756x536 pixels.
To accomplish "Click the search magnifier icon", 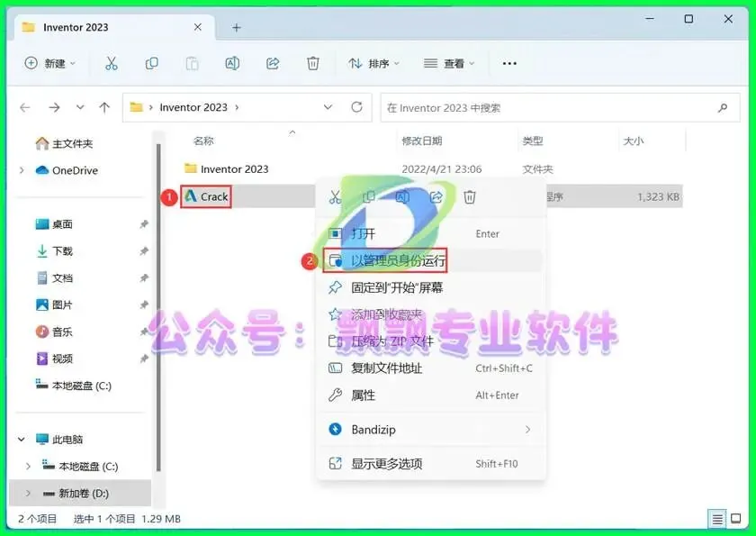I will tap(722, 107).
